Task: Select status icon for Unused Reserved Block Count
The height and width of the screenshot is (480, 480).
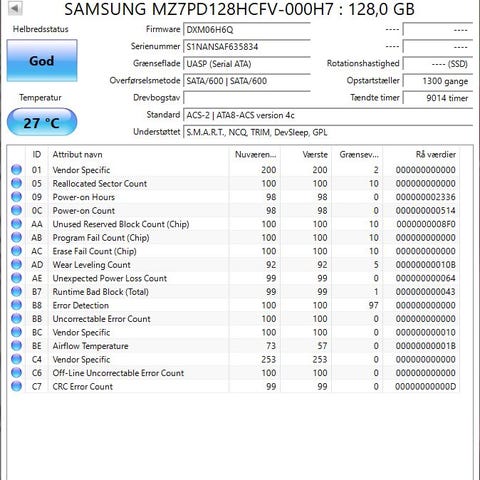Action: [x=16, y=224]
